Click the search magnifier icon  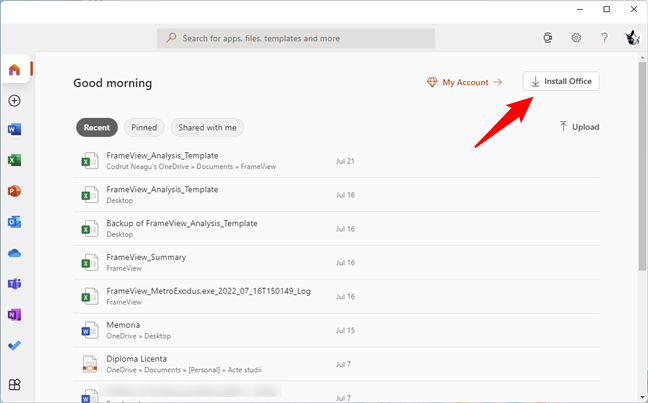tap(171, 38)
